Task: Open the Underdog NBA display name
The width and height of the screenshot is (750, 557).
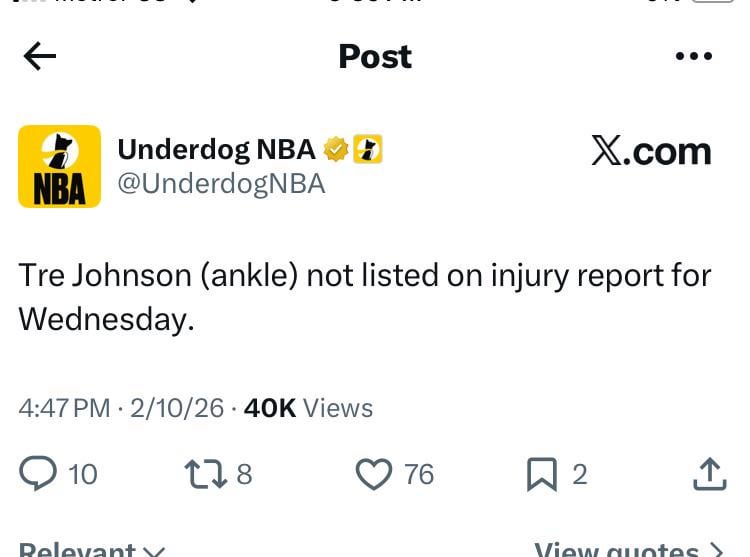Action: pos(216,150)
